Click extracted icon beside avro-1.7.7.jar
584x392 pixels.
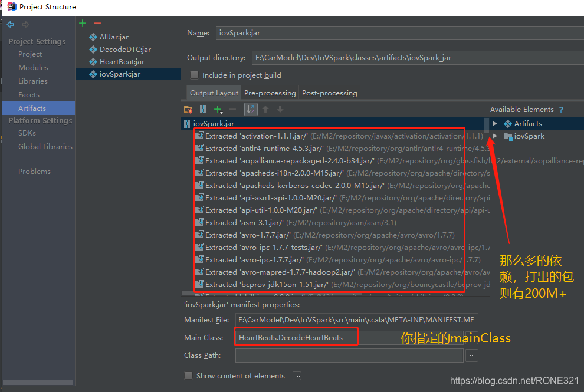pos(199,235)
